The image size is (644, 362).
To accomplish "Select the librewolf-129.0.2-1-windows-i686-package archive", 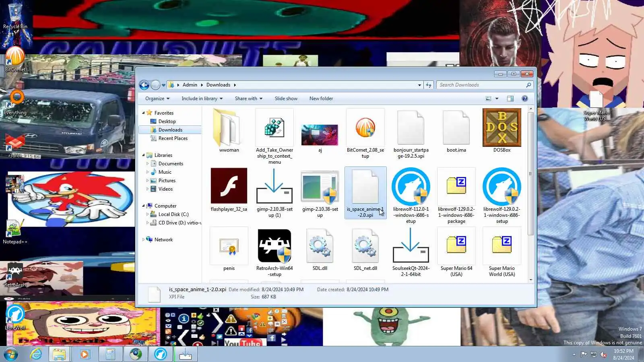I will [x=456, y=196].
